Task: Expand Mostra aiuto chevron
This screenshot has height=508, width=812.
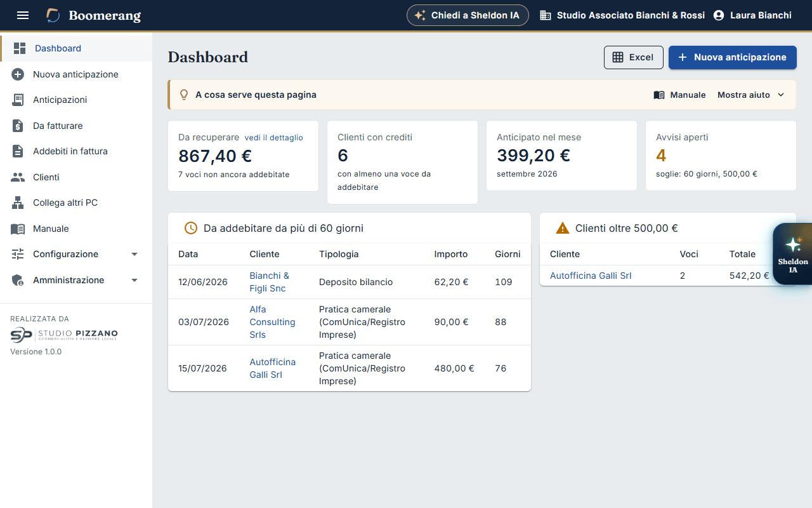Action: [x=781, y=95]
